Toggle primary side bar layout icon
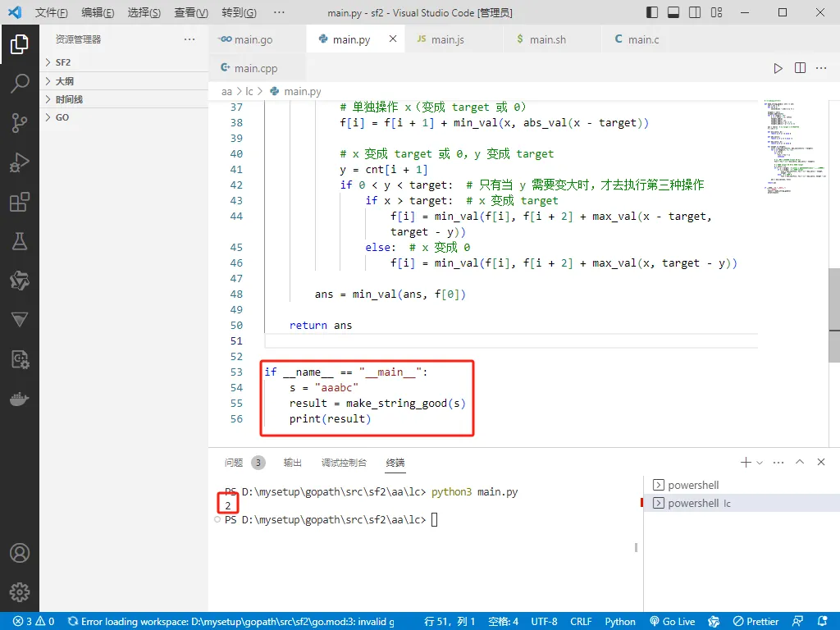Image resolution: width=840 pixels, height=630 pixels. 652,12
